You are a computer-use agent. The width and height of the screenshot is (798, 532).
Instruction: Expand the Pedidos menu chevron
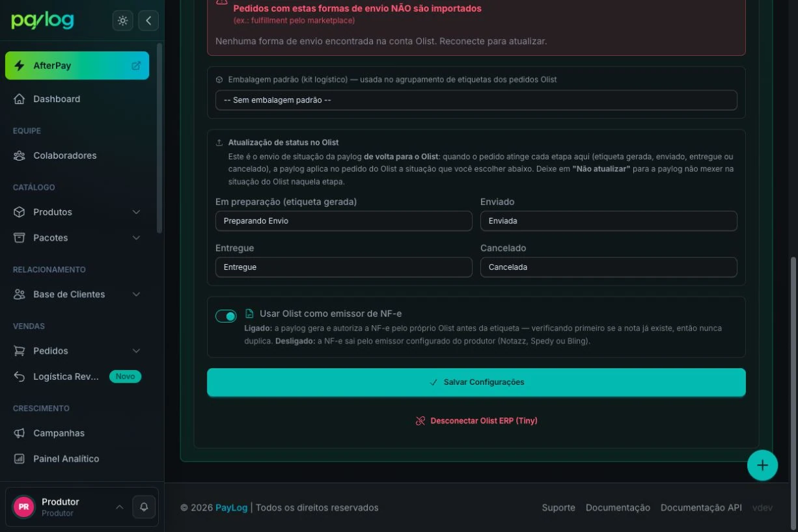(x=136, y=351)
